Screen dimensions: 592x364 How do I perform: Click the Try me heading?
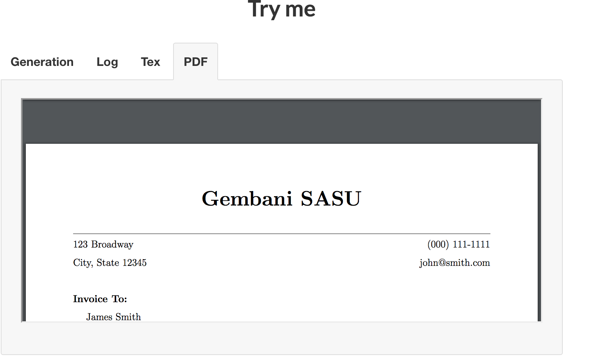[x=282, y=9]
